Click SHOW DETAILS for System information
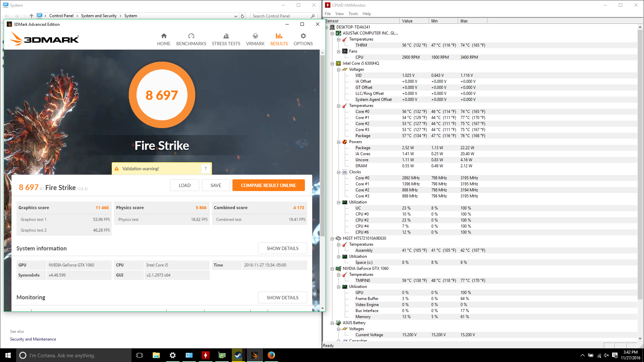The width and height of the screenshot is (644, 362). 282,248
